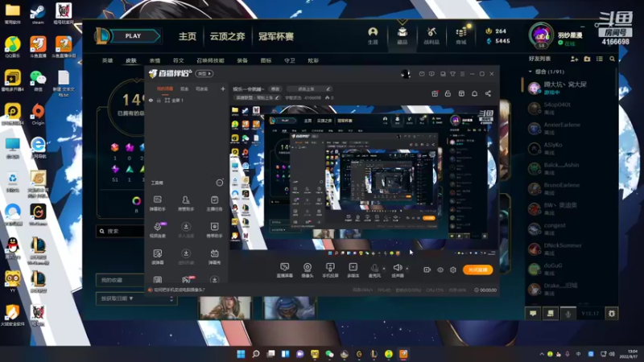
Task: Open notification bell in streaming companion
Action: 474,93
